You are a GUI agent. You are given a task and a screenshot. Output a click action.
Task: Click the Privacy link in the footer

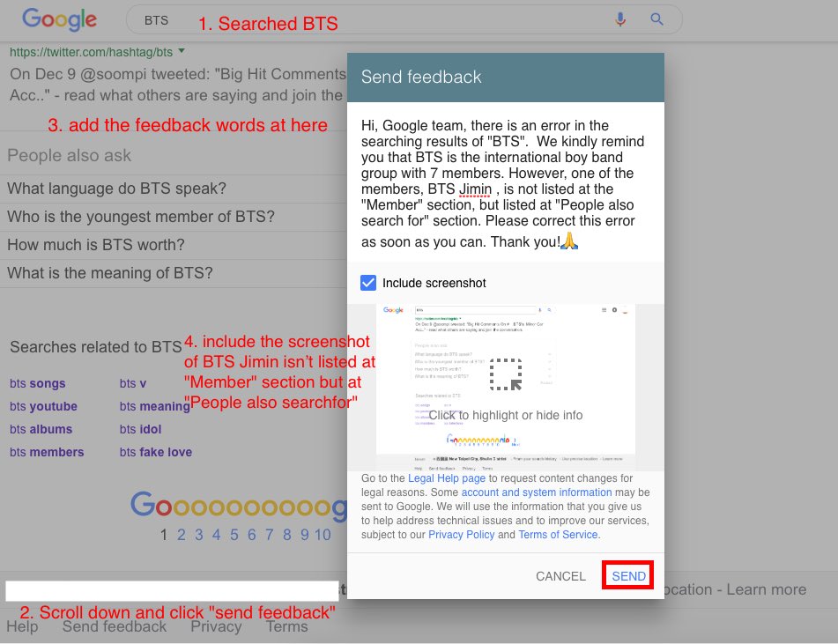(x=216, y=626)
